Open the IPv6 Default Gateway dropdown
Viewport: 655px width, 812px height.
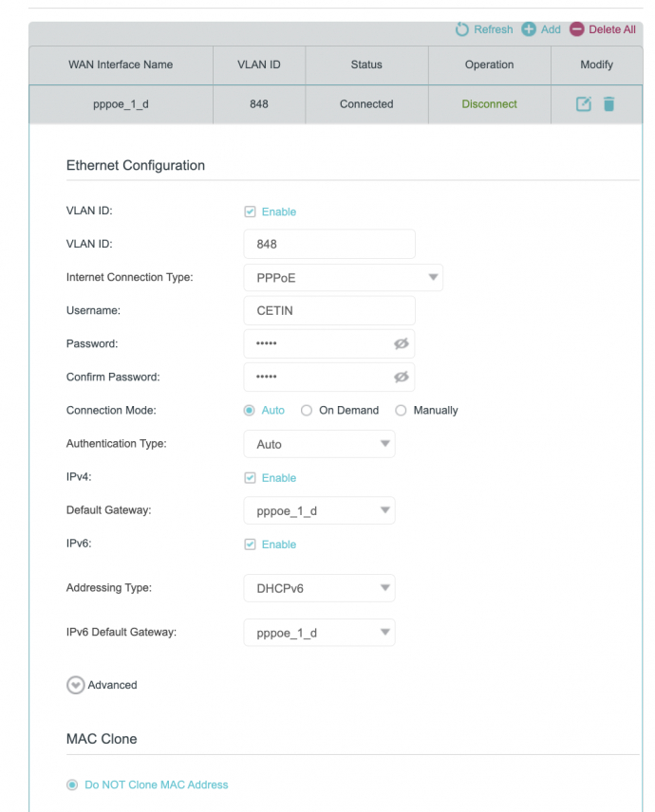pos(319,633)
